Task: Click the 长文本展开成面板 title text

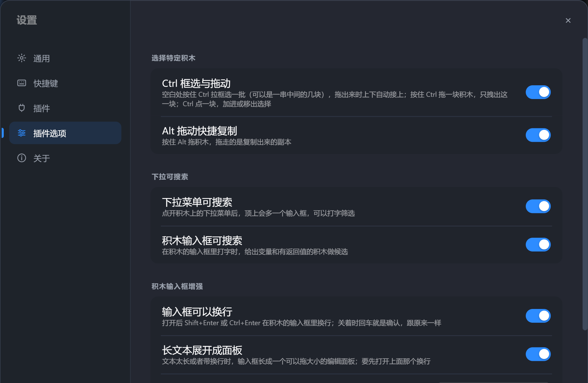Action: 202,350
